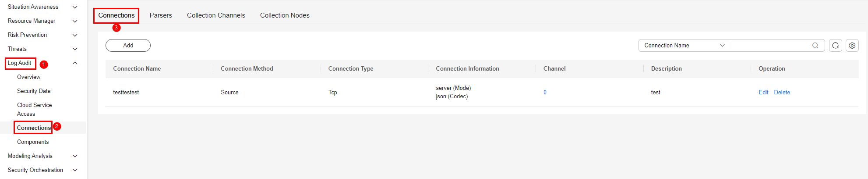Open the Collection Channels tab

[x=216, y=15]
